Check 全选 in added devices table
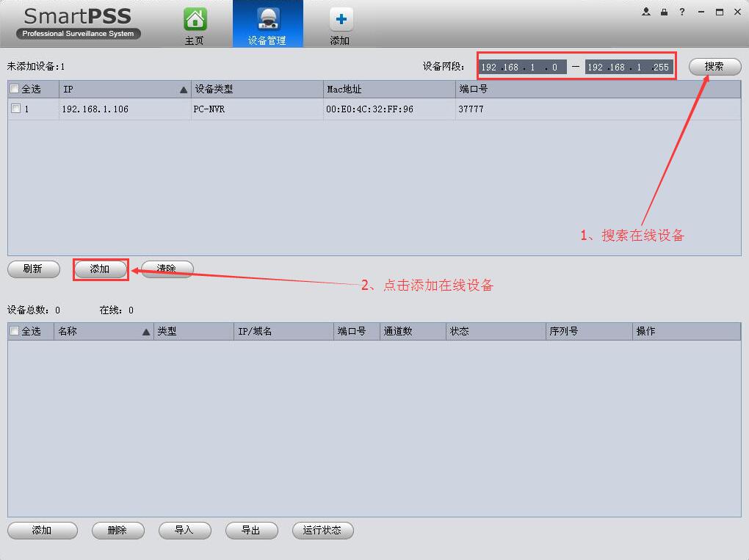Image resolution: width=749 pixels, height=560 pixels. click(x=15, y=331)
